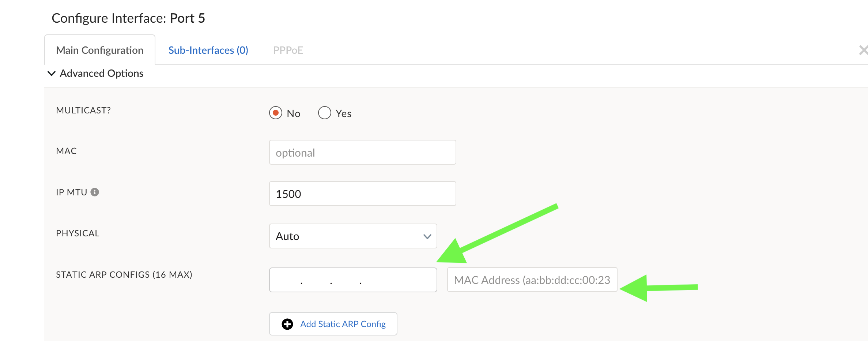Click the Physical dropdown chevron arrow
Viewport: 868px width, 341px height.
tap(427, 237)
